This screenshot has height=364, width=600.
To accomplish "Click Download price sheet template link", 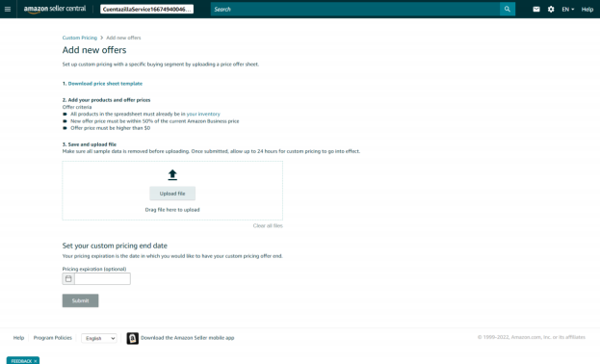I will click(x=105, y=84).
